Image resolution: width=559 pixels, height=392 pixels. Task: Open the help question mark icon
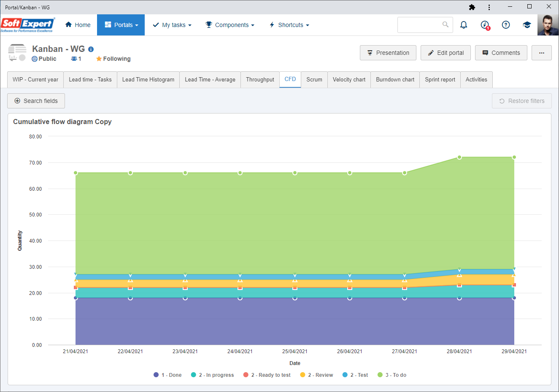point(506,25)
